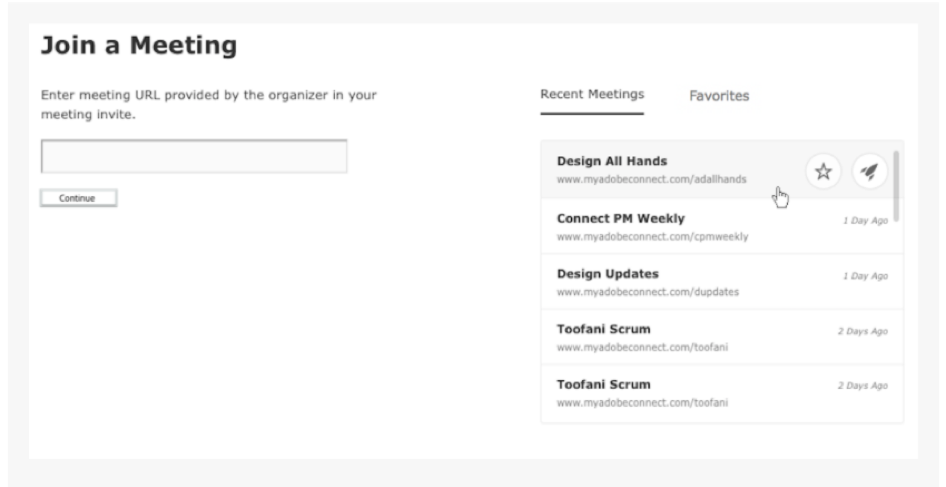Open the myadobeconnect.com/cpmweekly link
946x487 pixels.
[x=652, y=237]
